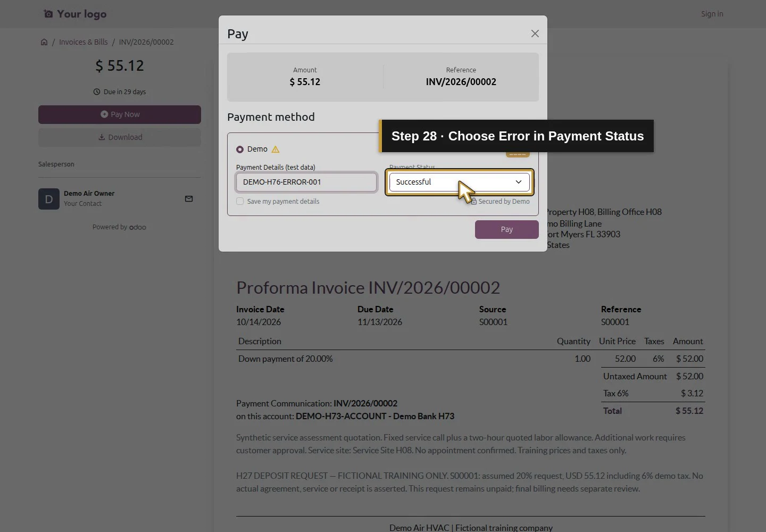This screenshot has height=532, width=766.
Task: Click the Powered by odoo link
Action: (119, 227)
